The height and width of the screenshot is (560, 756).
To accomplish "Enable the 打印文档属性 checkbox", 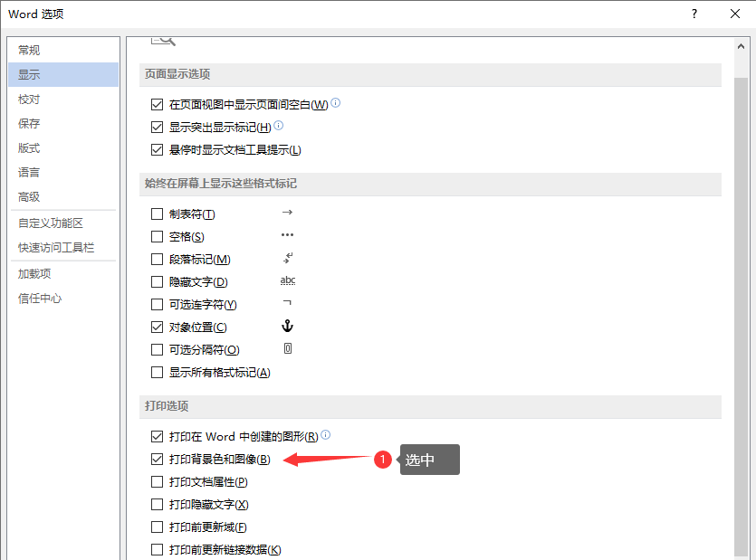I will tap(158, 482).
